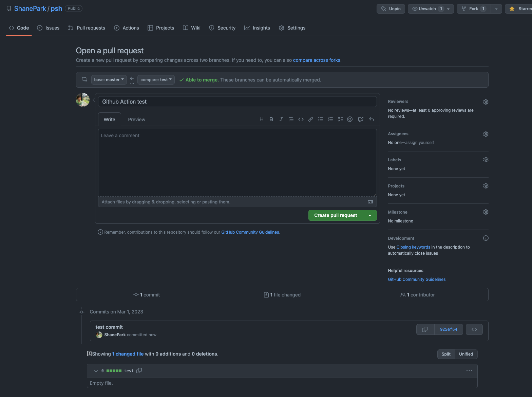Mention a user with @ icon

pyautogui.click(x=350, y=119)
